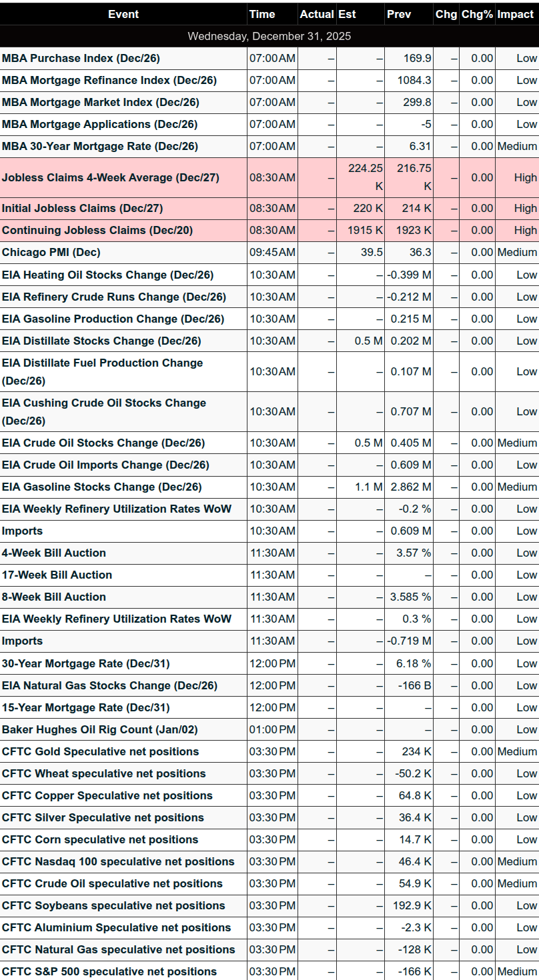This screenshot has width=539, height=980.
Task: Click the Actual column header
Action: (x=317, y=14)
